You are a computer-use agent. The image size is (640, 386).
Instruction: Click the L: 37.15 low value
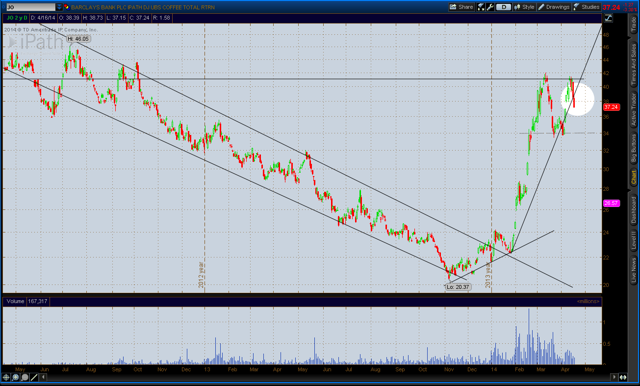click(x=116, y=18)
